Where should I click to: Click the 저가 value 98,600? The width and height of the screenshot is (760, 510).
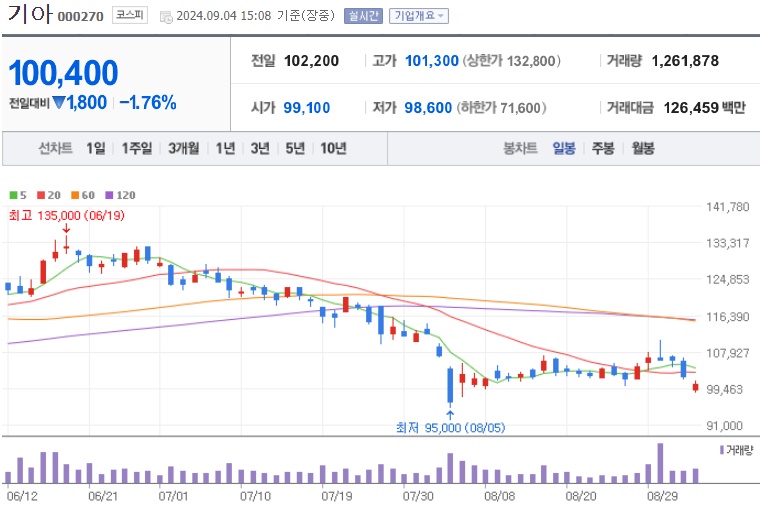pos(428,107)
